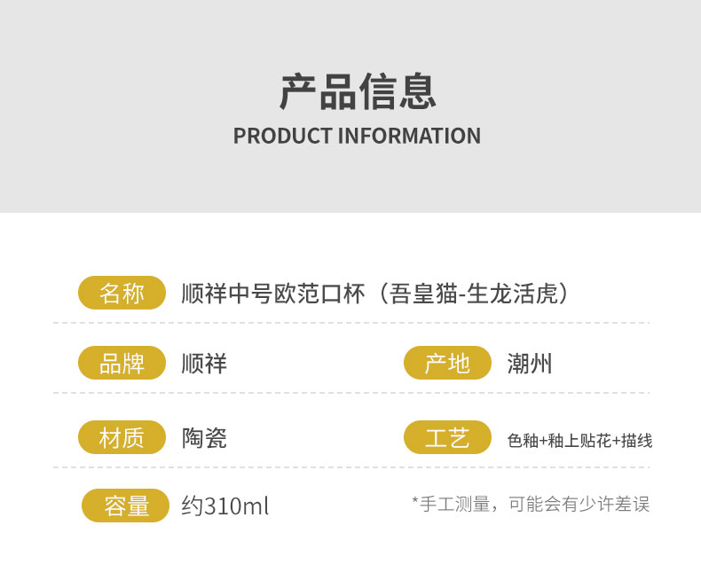
Task: Click the dashed divider under the 名称 row
Action: 350,323
